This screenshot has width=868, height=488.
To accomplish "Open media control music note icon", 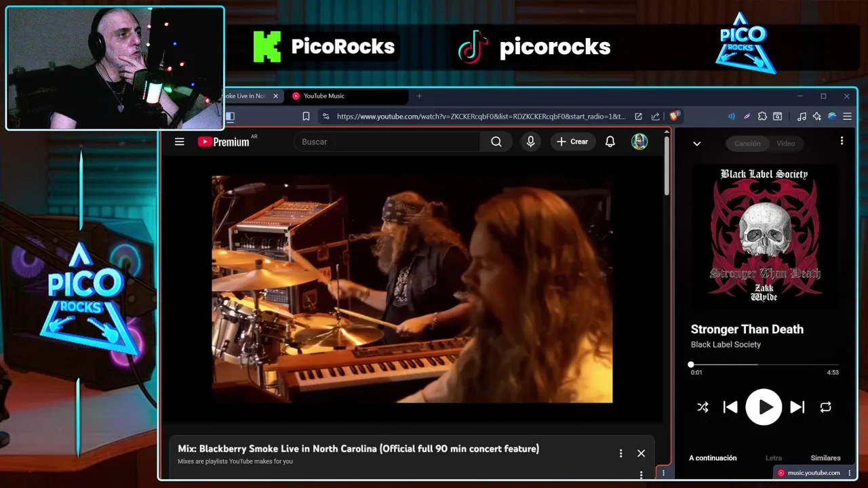I will [802, 117].
